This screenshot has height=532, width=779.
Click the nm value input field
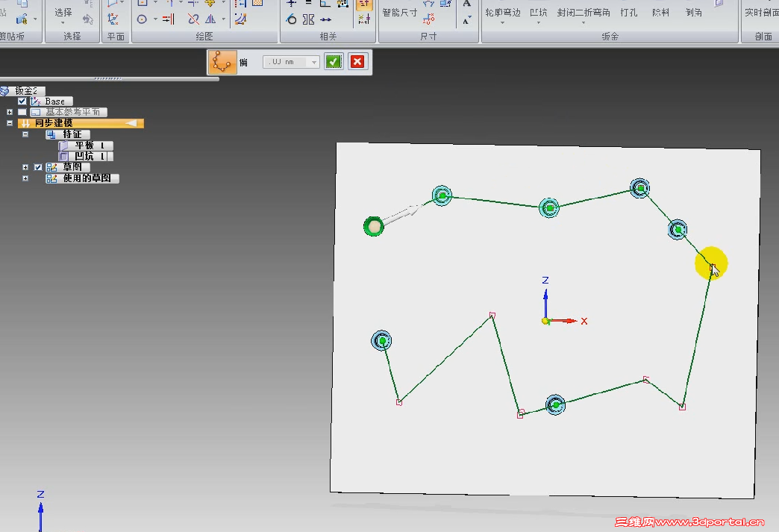point(287,62)
